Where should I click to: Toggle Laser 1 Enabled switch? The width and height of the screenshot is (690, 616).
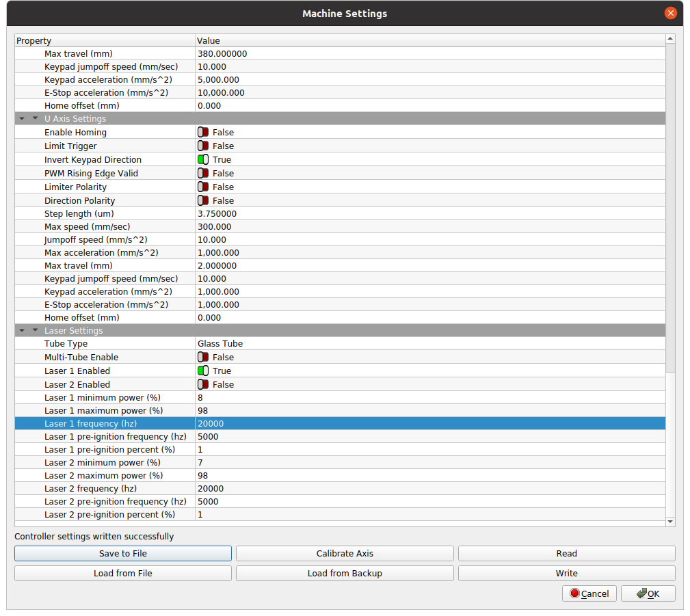coord(203,371)
